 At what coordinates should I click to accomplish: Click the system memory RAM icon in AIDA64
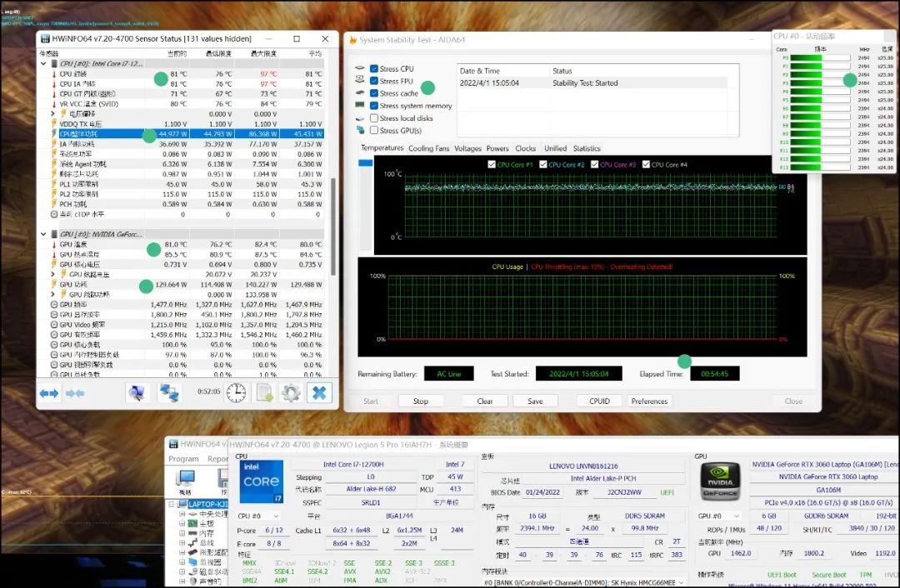[360, 106]
